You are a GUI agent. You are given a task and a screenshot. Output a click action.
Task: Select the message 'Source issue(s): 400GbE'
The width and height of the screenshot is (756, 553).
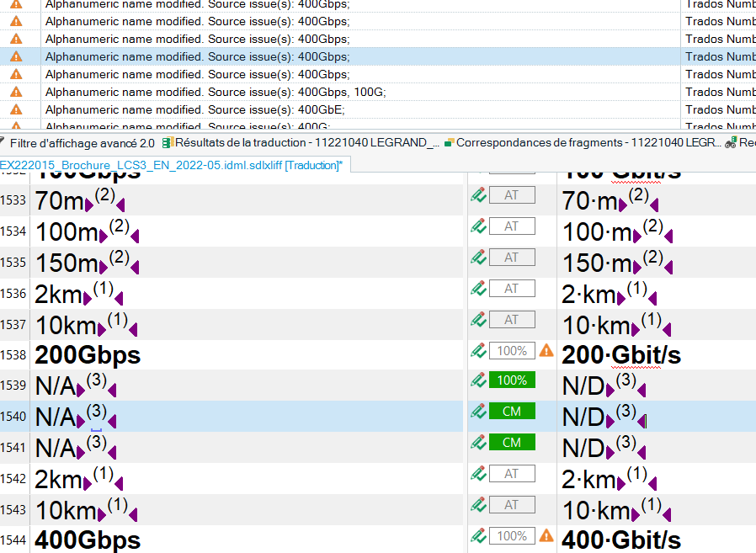tap(195, 109)
